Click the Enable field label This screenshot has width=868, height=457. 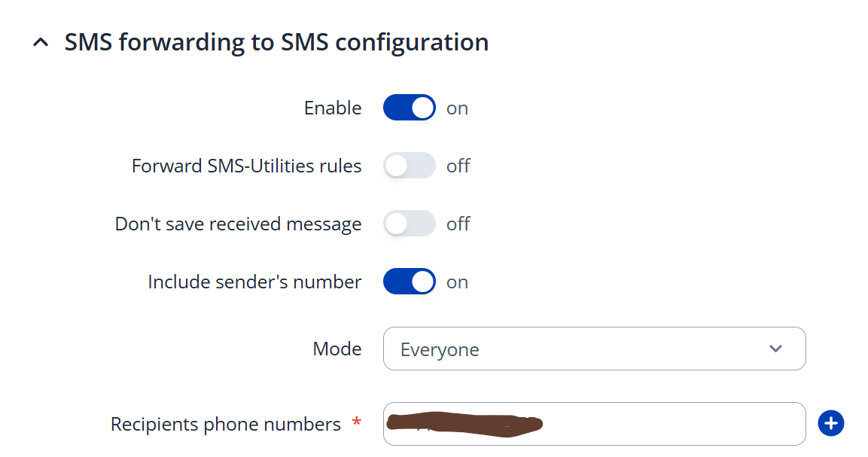click(333, 108)
